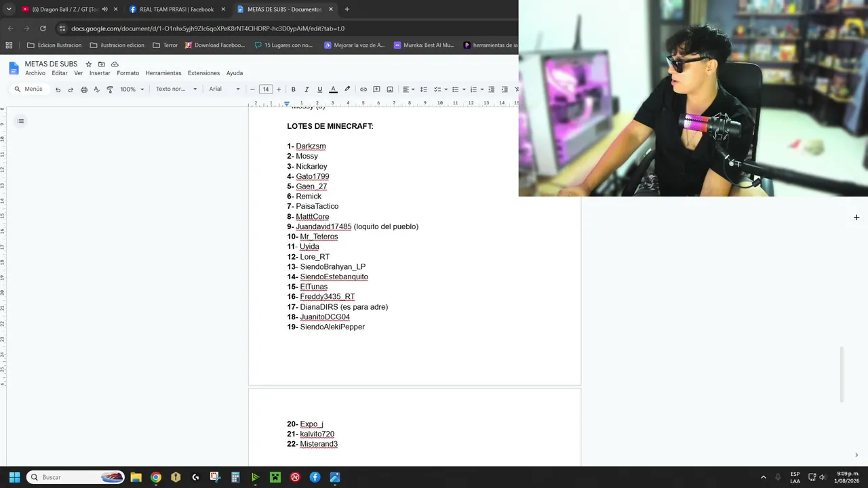The width and height of the screenshot is (868, 488).
Task: Open the Ayuda menu
Action: (x=235, y=73)
